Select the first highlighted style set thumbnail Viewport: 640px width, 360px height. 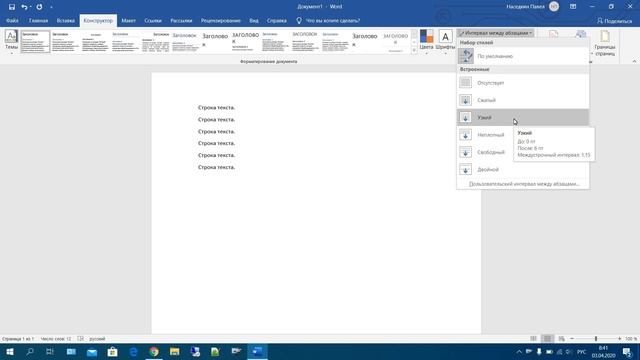35,42
